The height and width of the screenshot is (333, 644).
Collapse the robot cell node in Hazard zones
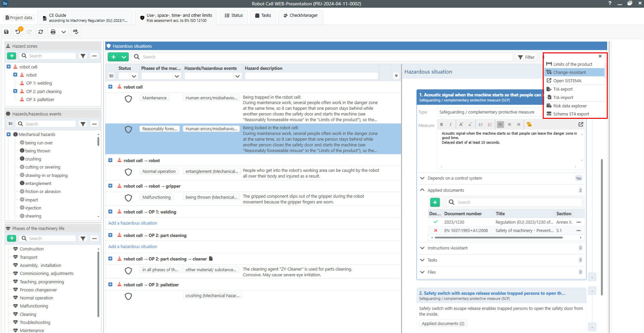coord(9,66)
